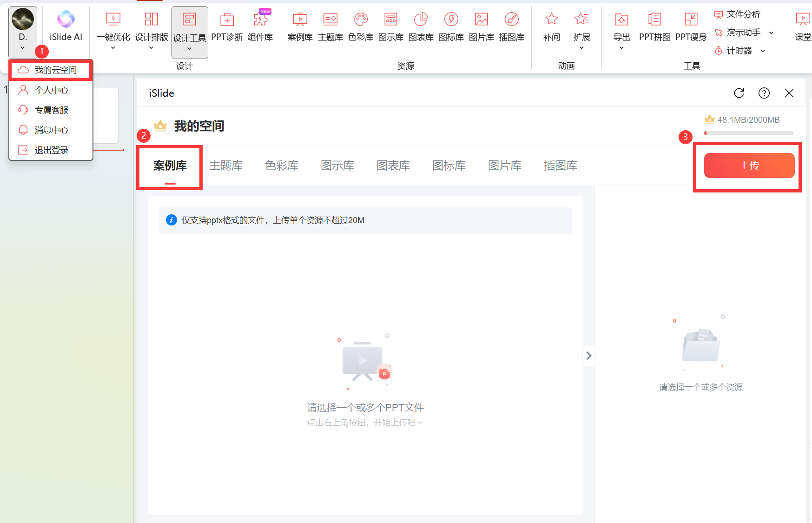Expand the 一键优化 dropdown
Viewport: 812px width, 523px height.
pyautogui.click(x=113, y=48)
